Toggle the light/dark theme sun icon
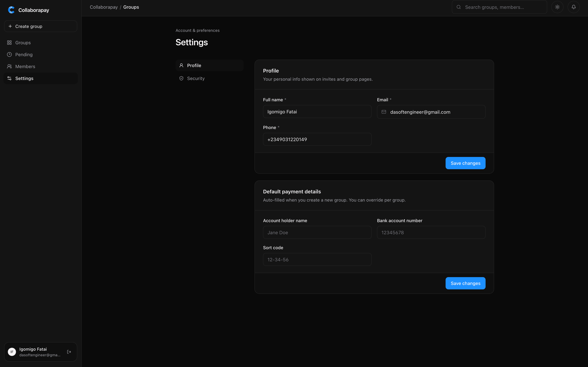 point(557,7)
